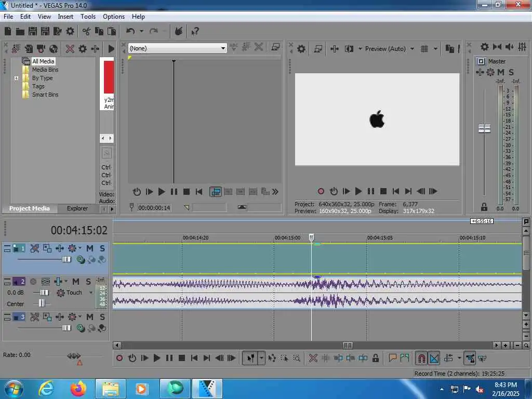Select Smart Bins folder in tree
Screen dimensions: 532x399
coord(45,95)
